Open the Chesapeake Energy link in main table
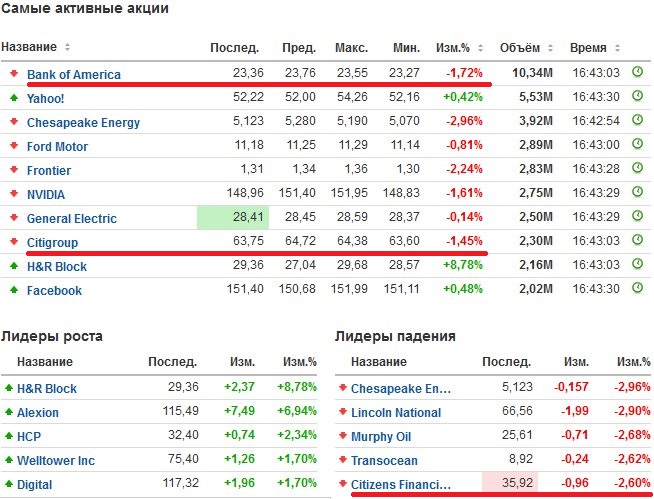The width and height of the screenshot is (654, 499). click(x=83, y=122)
